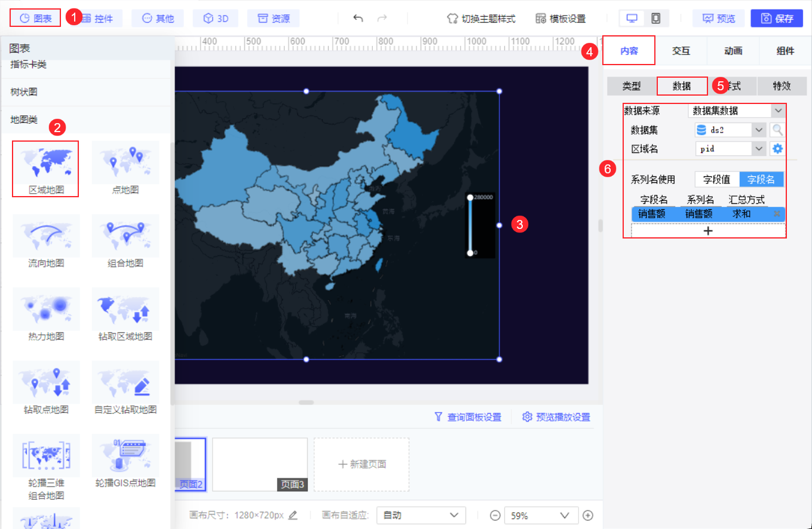Open the 画布自适应 dropdown
812x529 pixels.
(421, 515)
